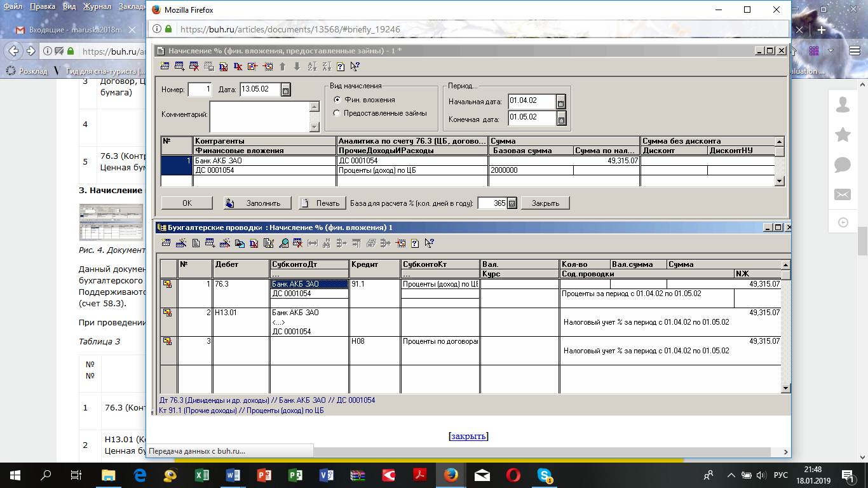This screenshot has height=488, width=868.
Task: Click the help question mark icon in accrual toolbar
Action: 341,66
